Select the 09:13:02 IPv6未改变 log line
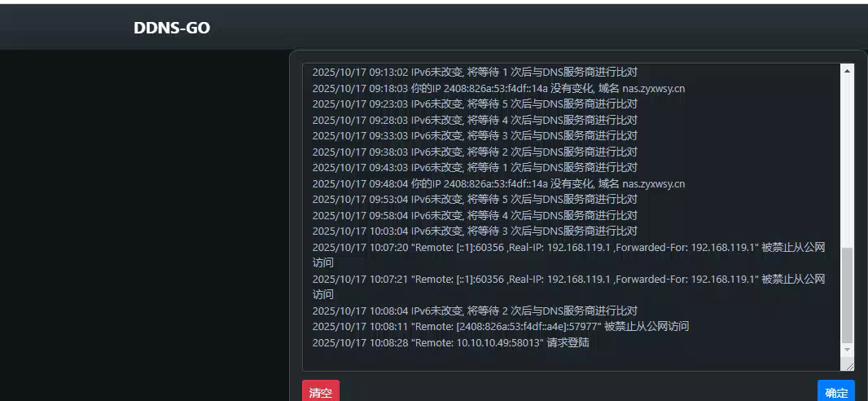868x401 pixels. 475,72
